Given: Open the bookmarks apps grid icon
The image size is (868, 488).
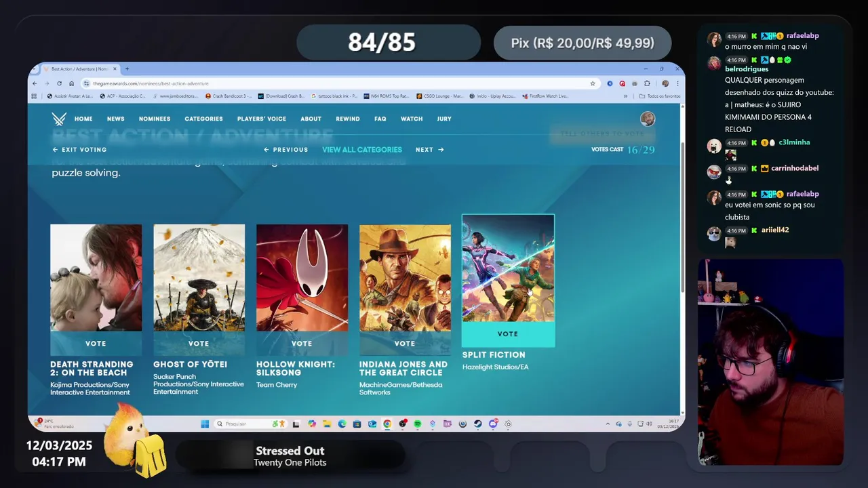Looking at the screenshot, I should 34,96.
